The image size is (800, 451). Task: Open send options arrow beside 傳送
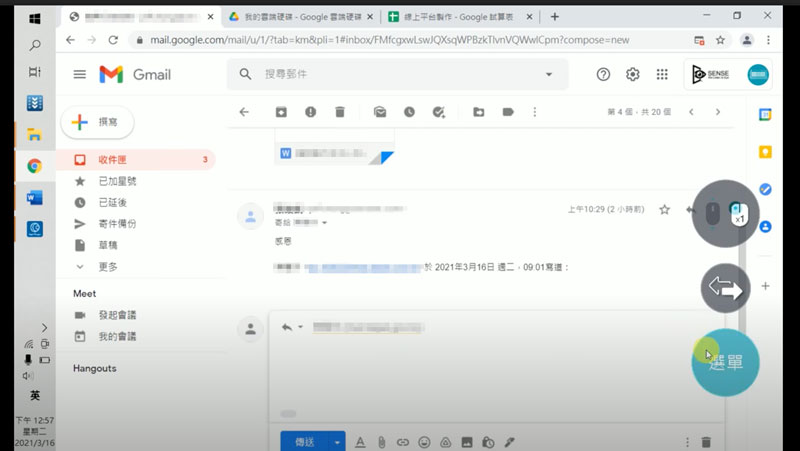[337, 442]
